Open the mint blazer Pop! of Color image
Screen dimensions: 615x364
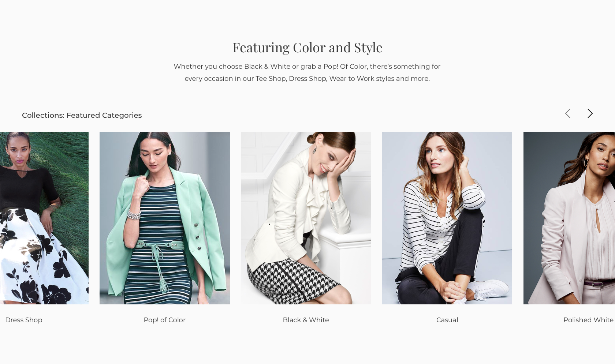(x=164, y=218)
